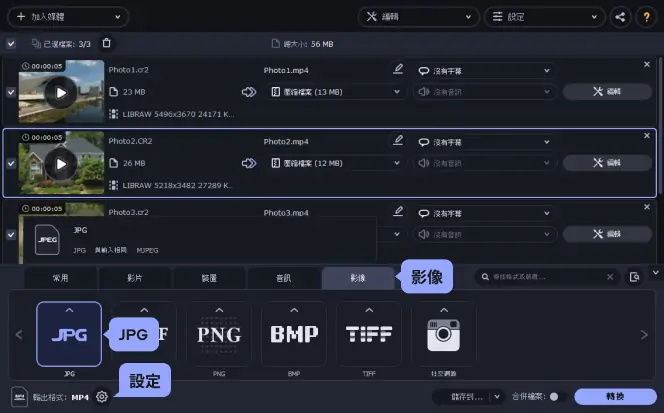Remove Photo2.CR2 from the list

[x=647, y=136]
